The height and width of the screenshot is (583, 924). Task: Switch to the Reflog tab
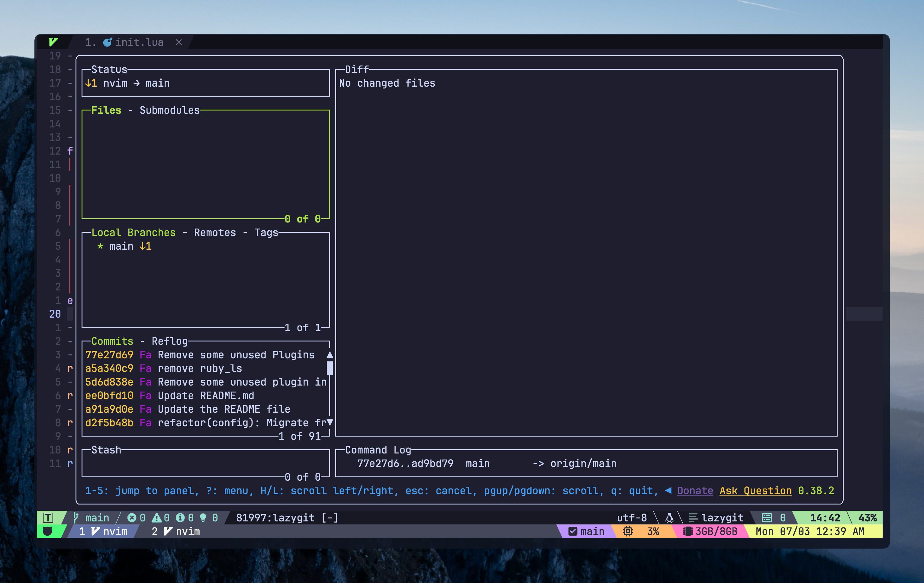point(169,341)
